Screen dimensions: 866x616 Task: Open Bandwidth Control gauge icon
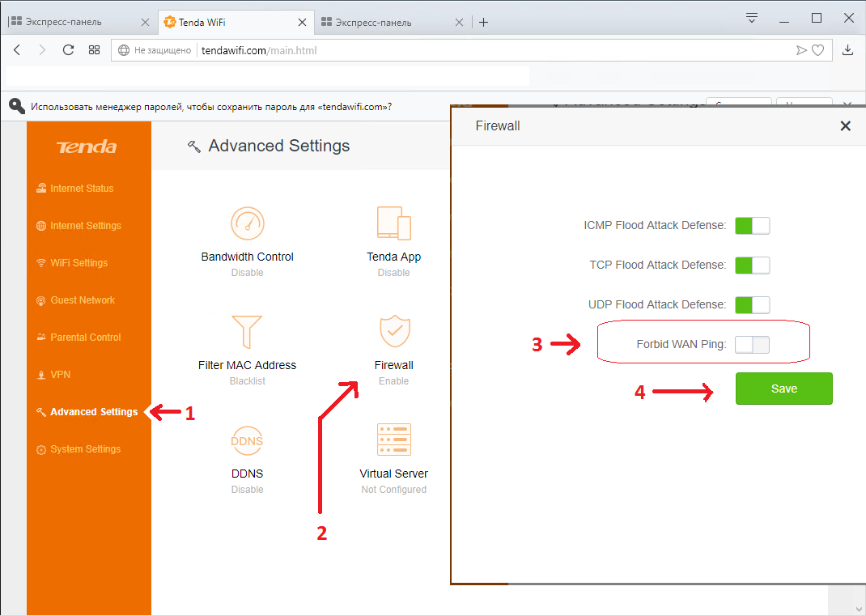tap(248, 223)
